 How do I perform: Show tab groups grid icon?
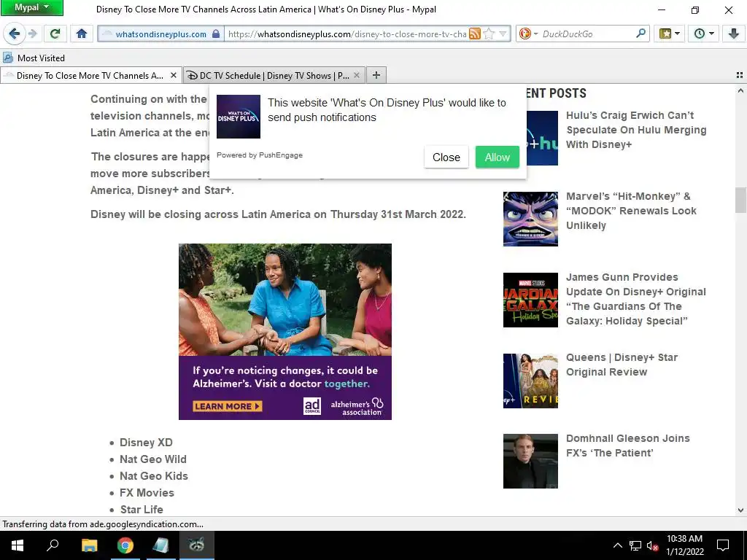click(740, 75)
